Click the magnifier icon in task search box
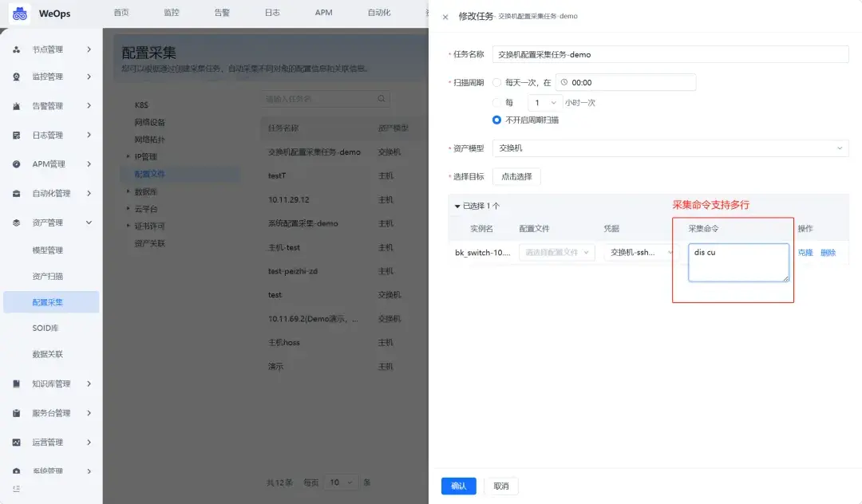 tap(382, 99)
